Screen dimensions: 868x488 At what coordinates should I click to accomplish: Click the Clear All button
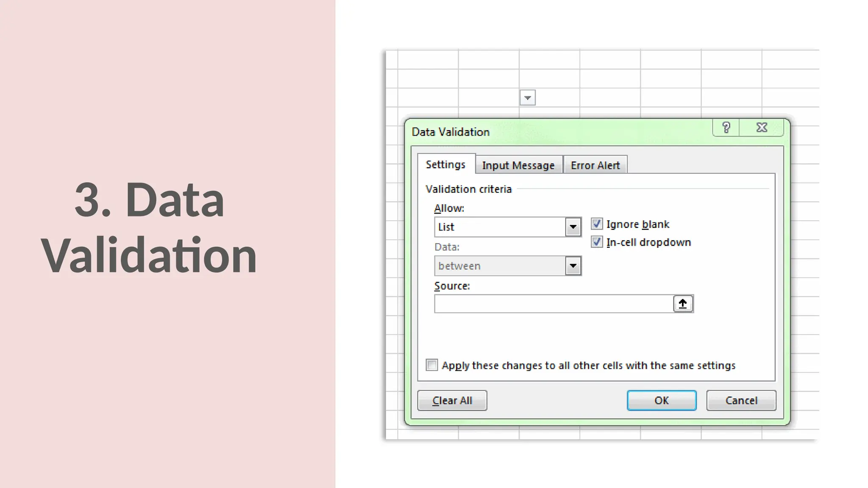[452, 400]
